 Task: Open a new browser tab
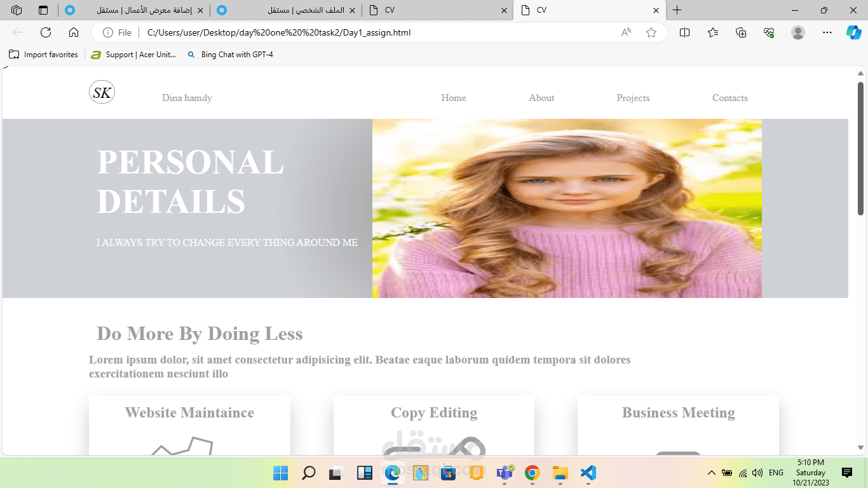(x=677, y=10)
